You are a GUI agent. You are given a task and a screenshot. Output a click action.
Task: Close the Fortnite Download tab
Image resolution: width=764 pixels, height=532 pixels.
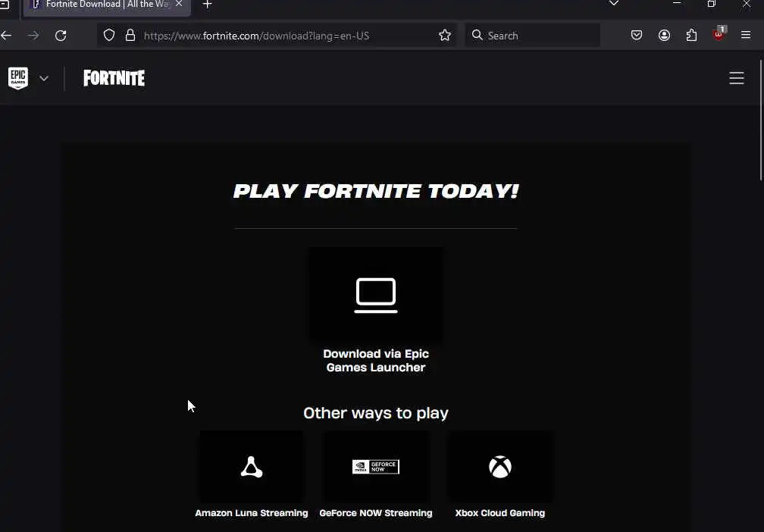tap(179, 4)
